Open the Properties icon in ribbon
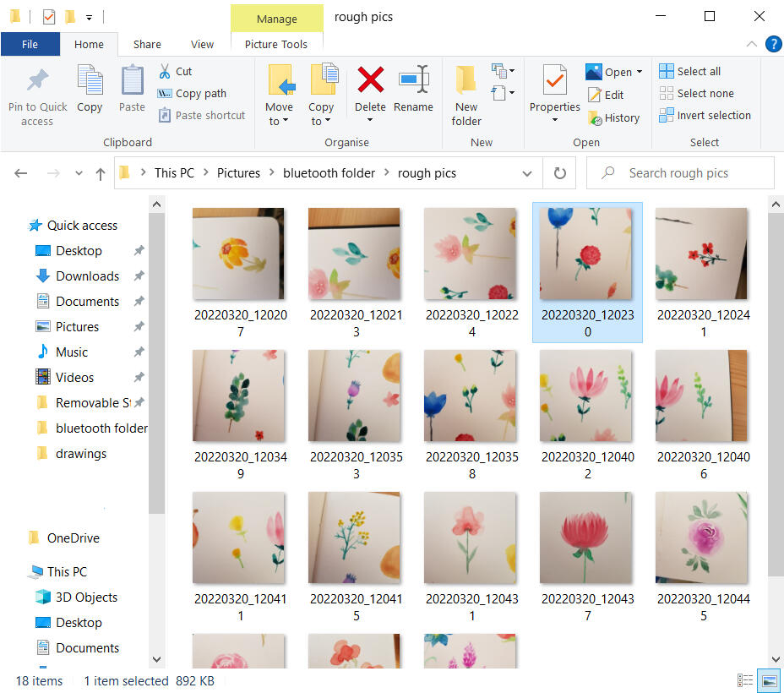Viewport: 784px width, 693px height. pos(554,81)
